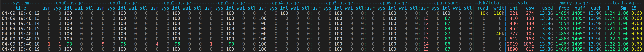Select the interrupts value 377
This screenshot has height=52, width=644.
click(x=514, y=34)
